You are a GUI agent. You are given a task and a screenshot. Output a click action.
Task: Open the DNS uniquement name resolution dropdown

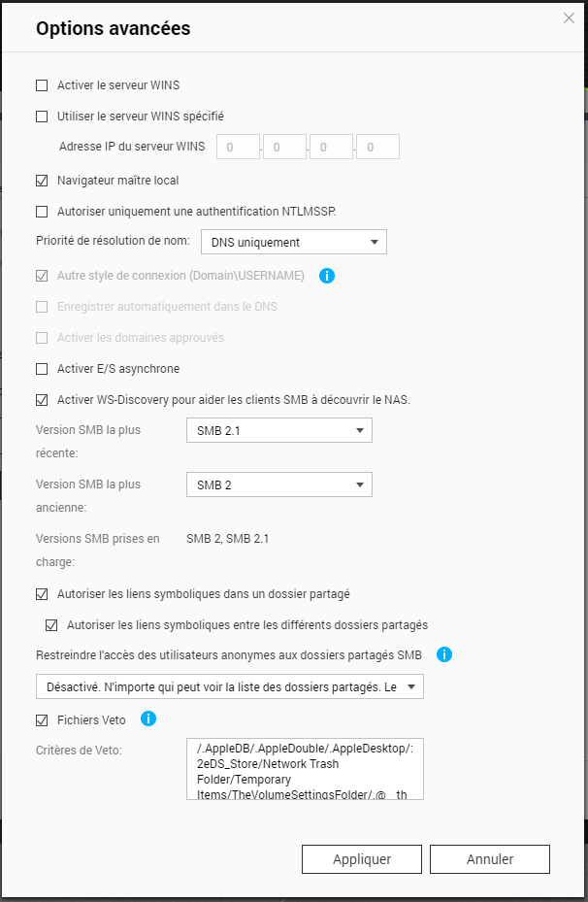tap(293, 242)
